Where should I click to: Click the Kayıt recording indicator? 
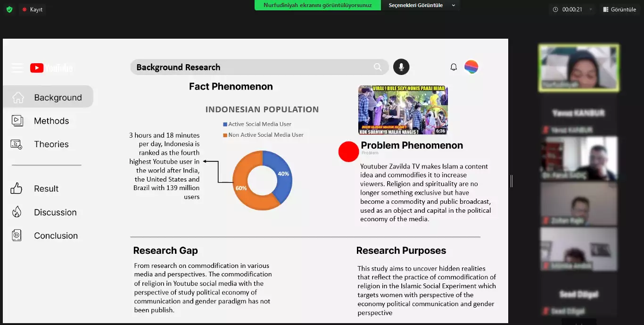coord(33,9)
